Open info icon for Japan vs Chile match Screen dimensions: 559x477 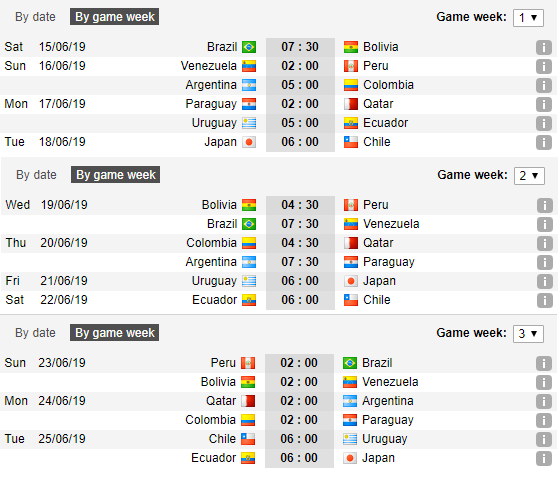pos(543,143)
